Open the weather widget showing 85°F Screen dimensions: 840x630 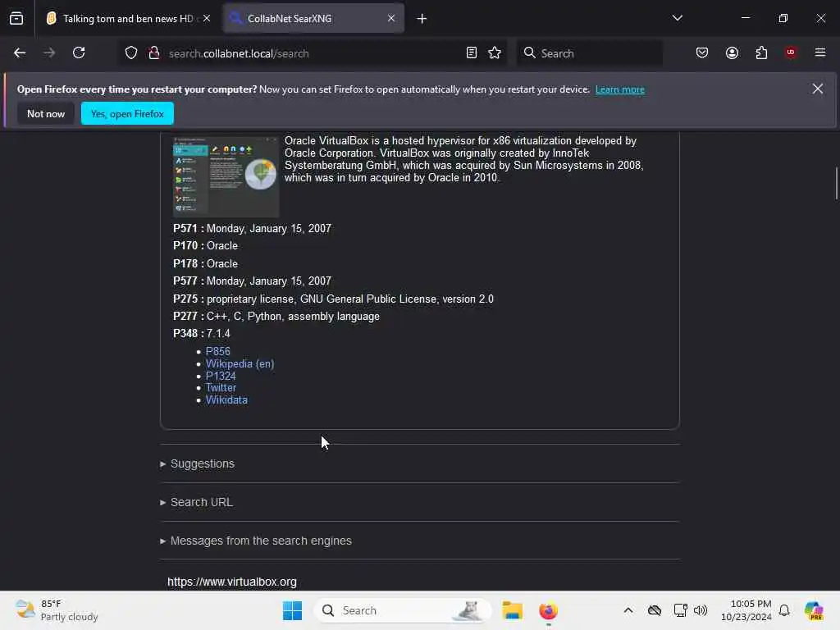coord(57,610)
